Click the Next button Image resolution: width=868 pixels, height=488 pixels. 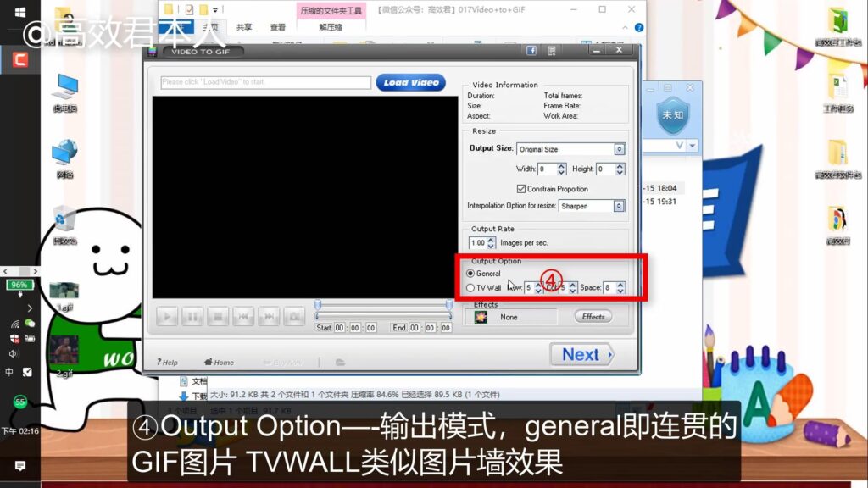point(582,354)
